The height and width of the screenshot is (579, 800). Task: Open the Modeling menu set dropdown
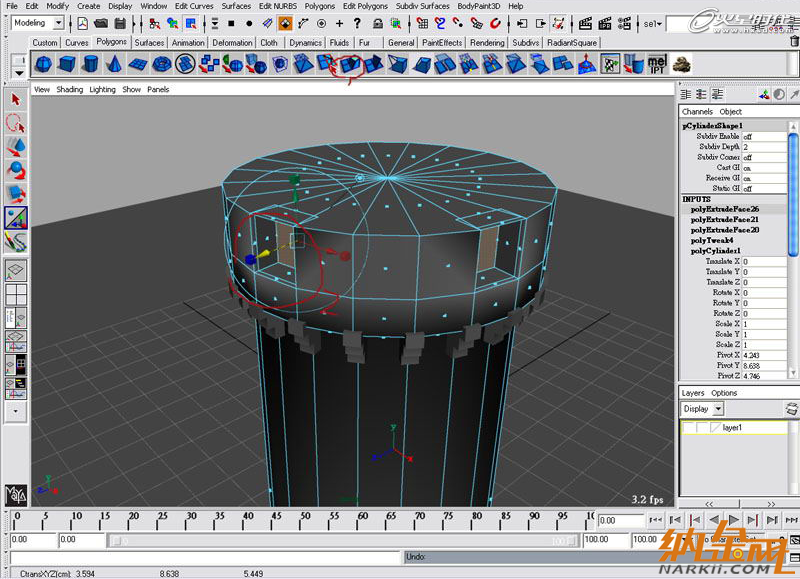pyautogui.click(x=40, y=23)
